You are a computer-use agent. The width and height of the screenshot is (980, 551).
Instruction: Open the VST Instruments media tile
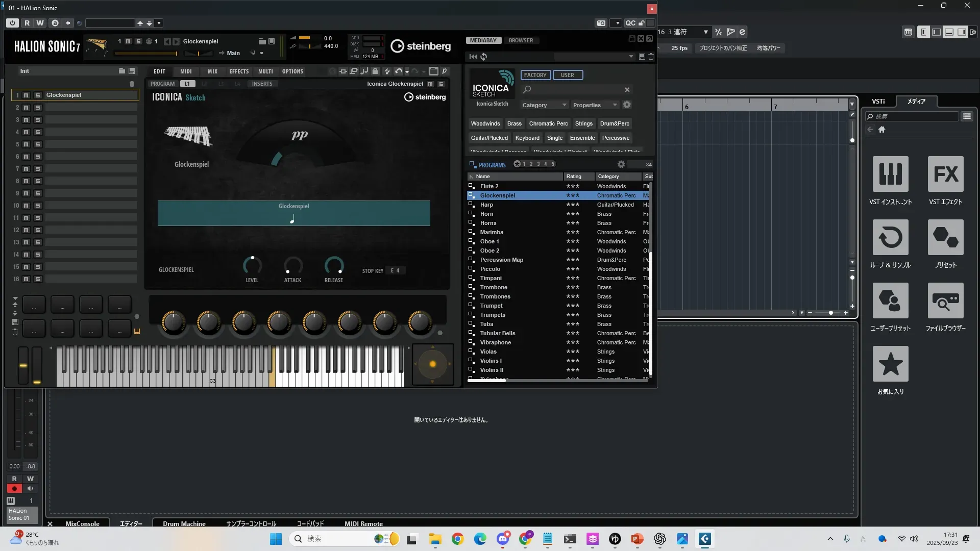point(890,174)
